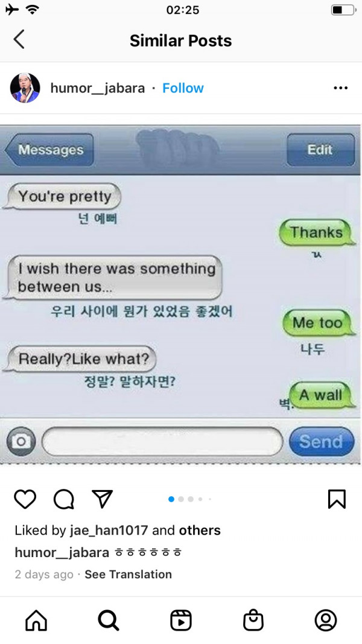This screenshot has width=362, height=644.
Task: Open comments with speech bubble icon
Action: pos(64,499)
